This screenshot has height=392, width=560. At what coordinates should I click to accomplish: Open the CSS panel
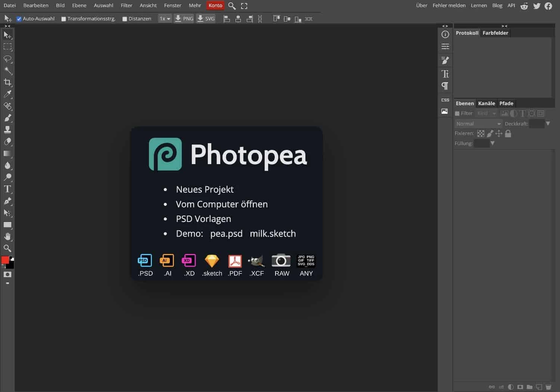[445, 100]
